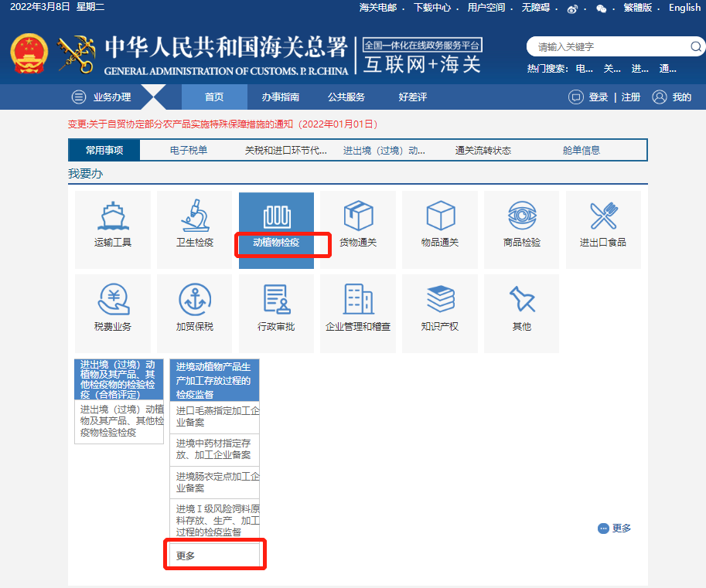The width and height of the screenshot is (706, 588).
Task: Switch language to English
Action: (x=684, y=8)
